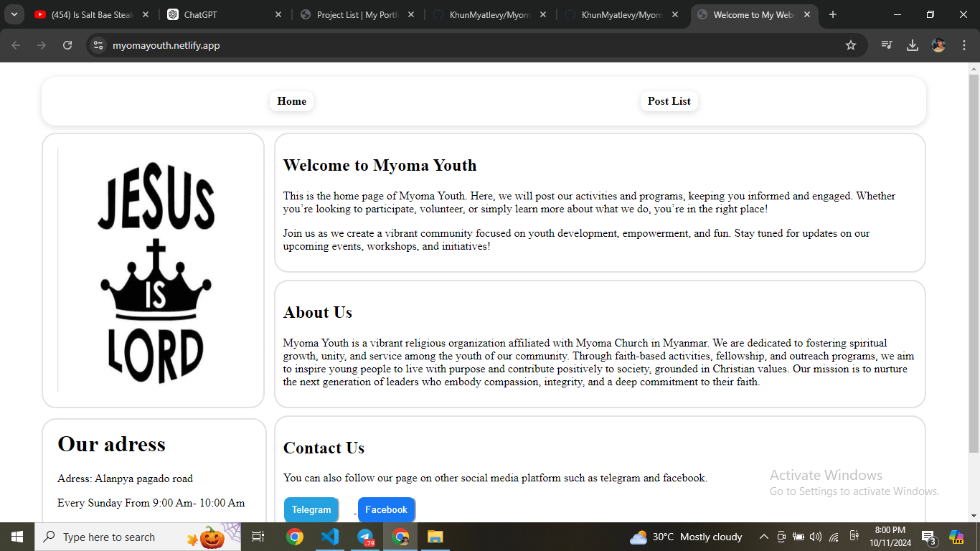
Task: Open Chrome's three-dot menu
Action: [x=964, y=45]
